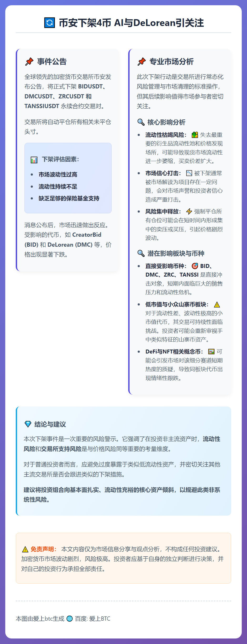Click the footer text 本图由爱上btc生成

point(40,619)
